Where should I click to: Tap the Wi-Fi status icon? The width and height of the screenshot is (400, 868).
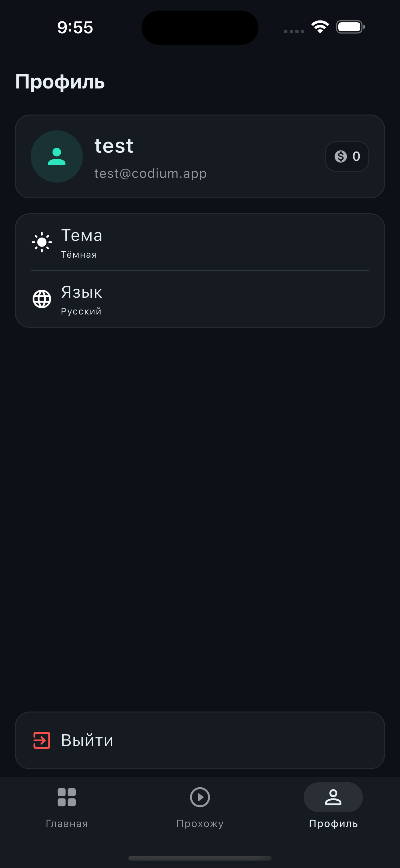(x=320, y=27)
